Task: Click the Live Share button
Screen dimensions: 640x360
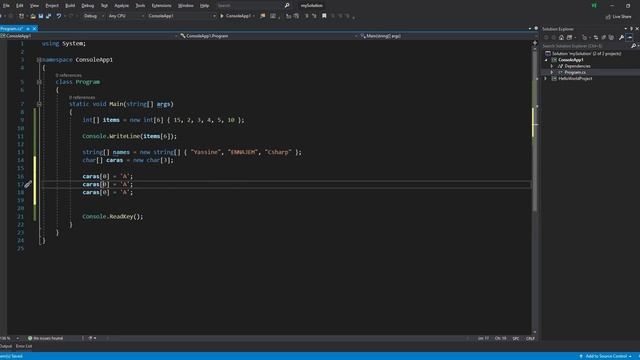Action: point(618,16)
